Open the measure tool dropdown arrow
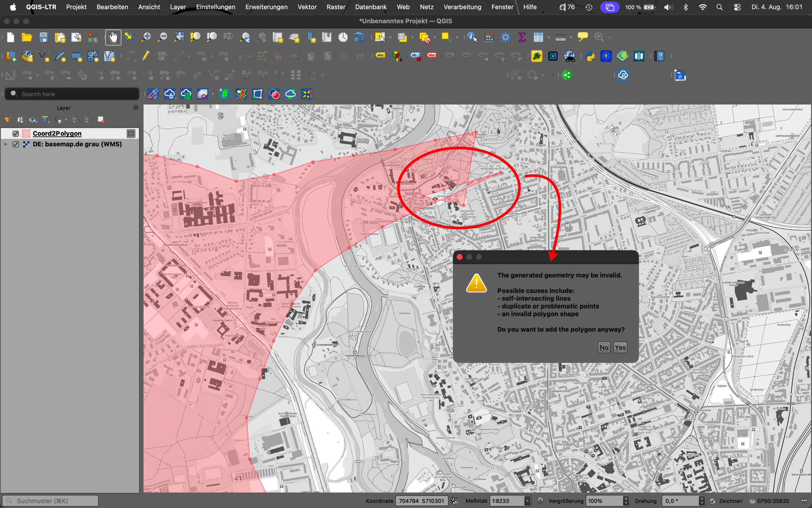This screenshot has width=812, height=508. pyautogui.click(x=571, y=37)
